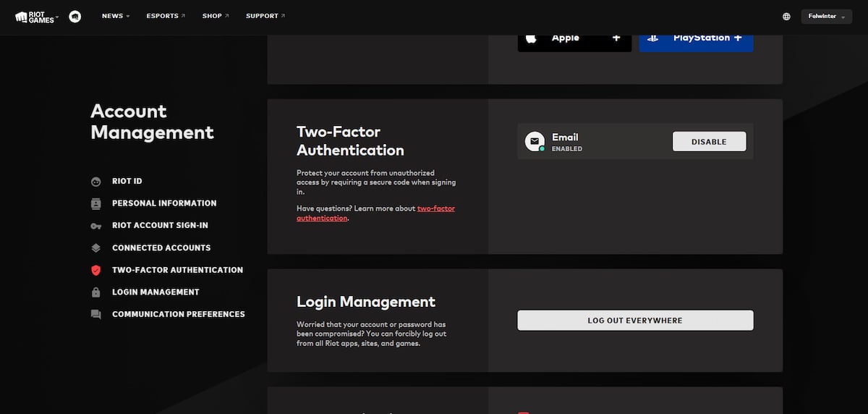
Task: Open the language globe icon
Action: 786,16
